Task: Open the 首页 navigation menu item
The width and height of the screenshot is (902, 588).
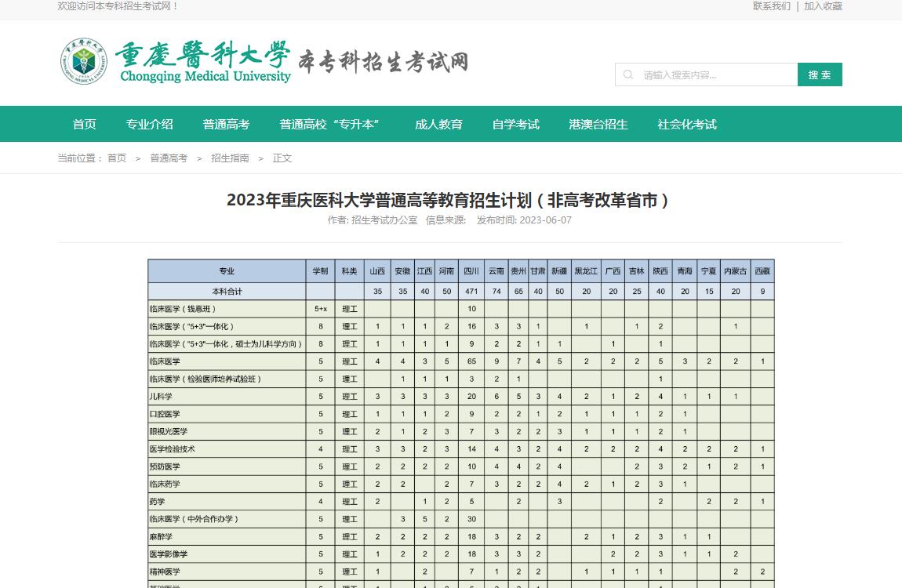Action: (x=85, y=124)
